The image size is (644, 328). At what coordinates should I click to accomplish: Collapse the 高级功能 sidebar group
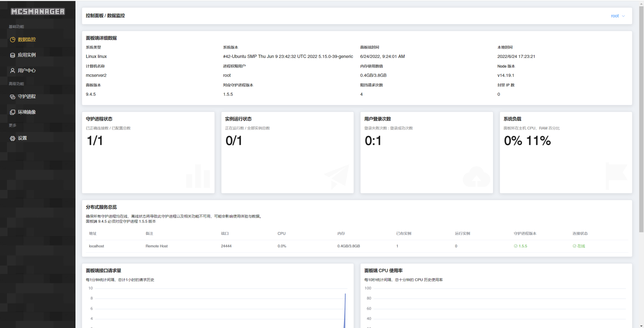pos(16,83)
